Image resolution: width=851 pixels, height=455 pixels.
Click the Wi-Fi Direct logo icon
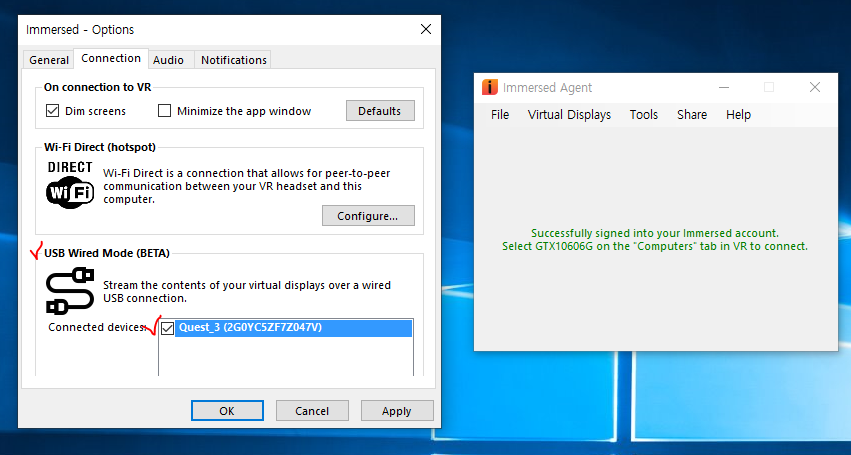70,185
